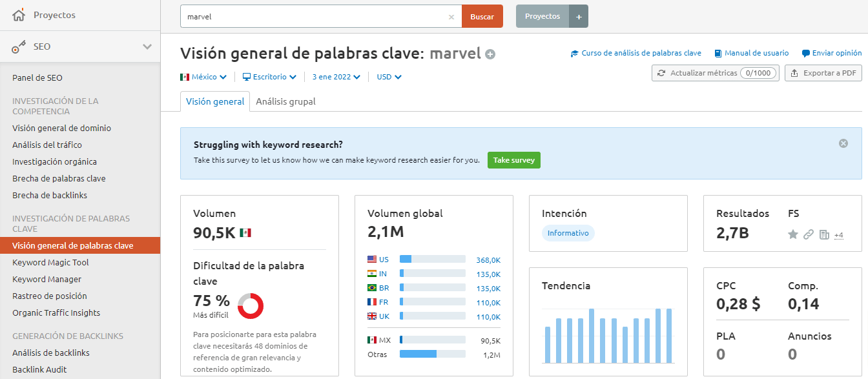Viewport: 868px width, 379px height.
Task: Open the Escritorio device dropdown
Action: click(269, 77)
